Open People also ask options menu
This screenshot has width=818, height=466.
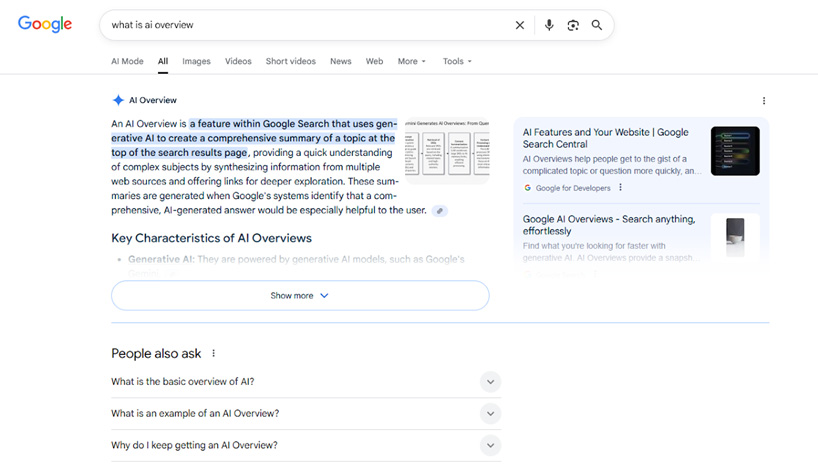tap(213, 354)
